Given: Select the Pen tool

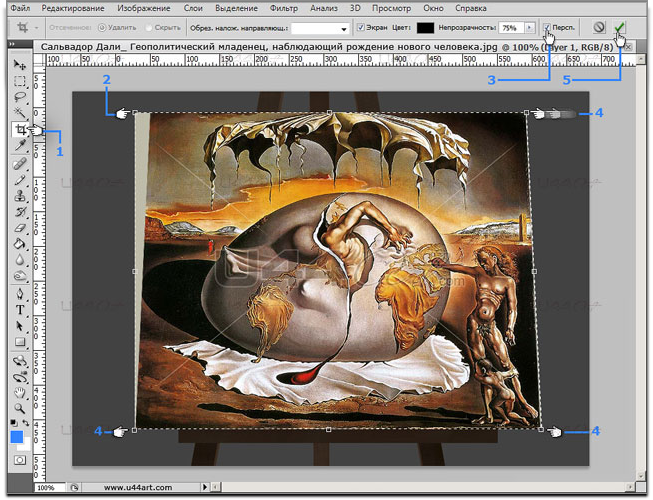Looking at the screenshot, I should 20,294.
